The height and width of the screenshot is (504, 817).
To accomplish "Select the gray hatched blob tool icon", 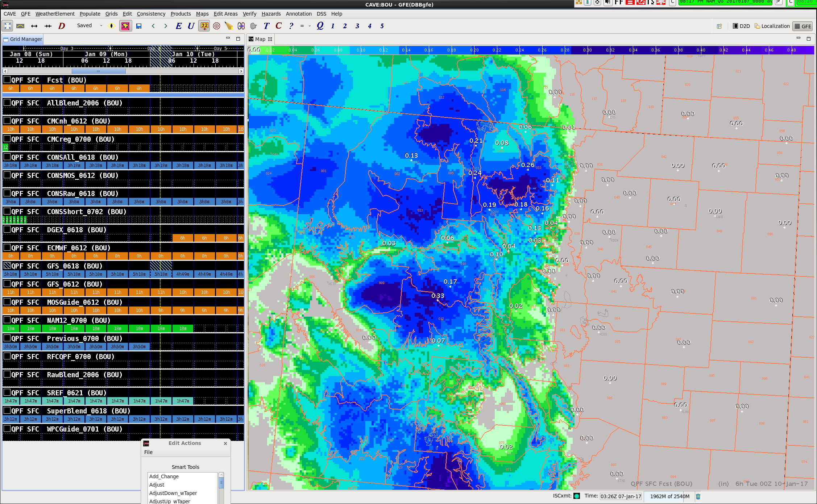I will point(253,26).
